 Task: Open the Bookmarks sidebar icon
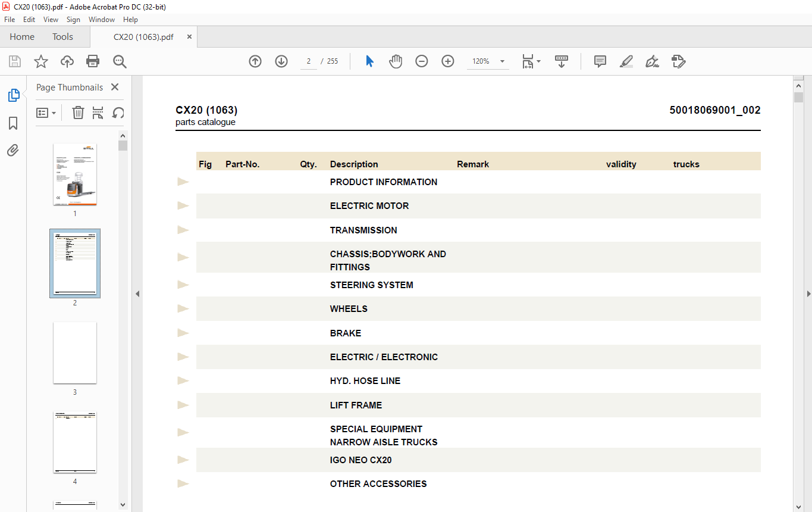click(x=13, y=123)
